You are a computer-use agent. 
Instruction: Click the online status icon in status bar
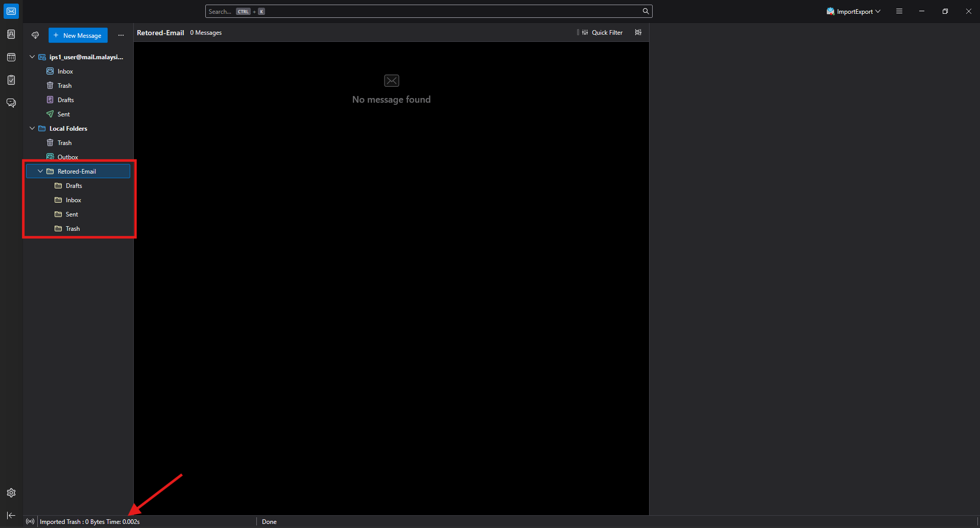pos(30,521)
